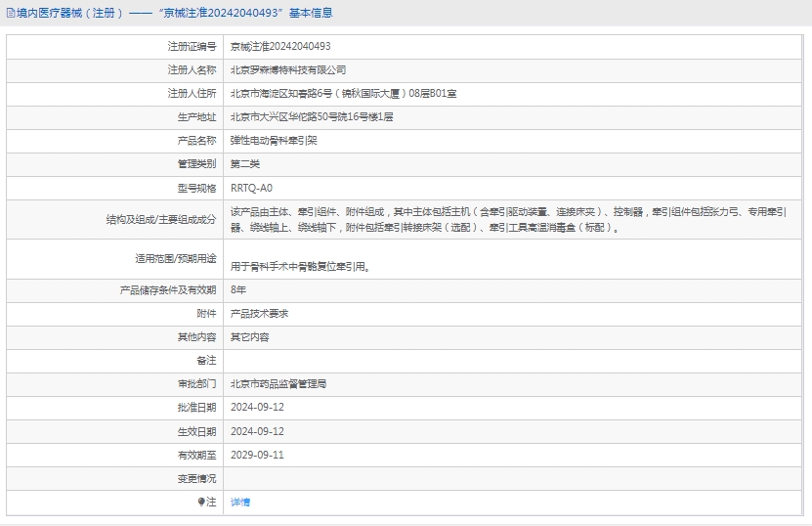
Task: Click shelf life value 8年
Action: [x=238, y=290]
